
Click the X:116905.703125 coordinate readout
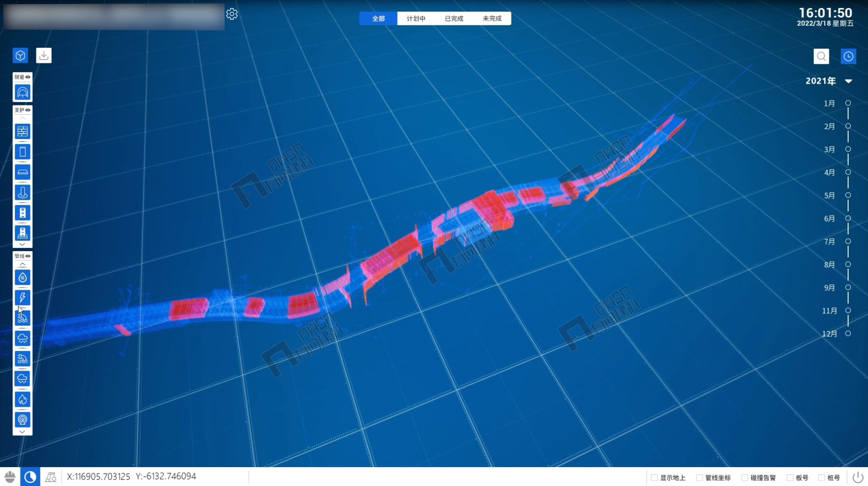pyautogui.click(x=98, y=476)
